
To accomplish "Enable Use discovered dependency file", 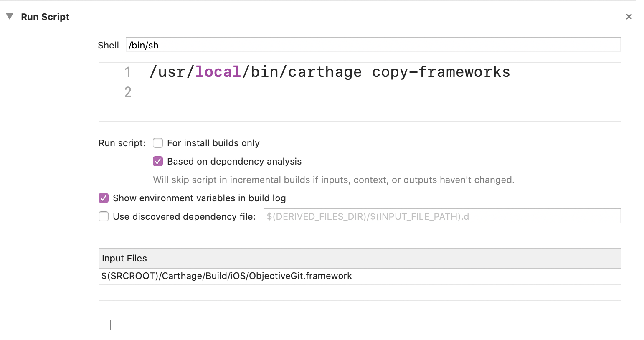I will pos(103,216).
